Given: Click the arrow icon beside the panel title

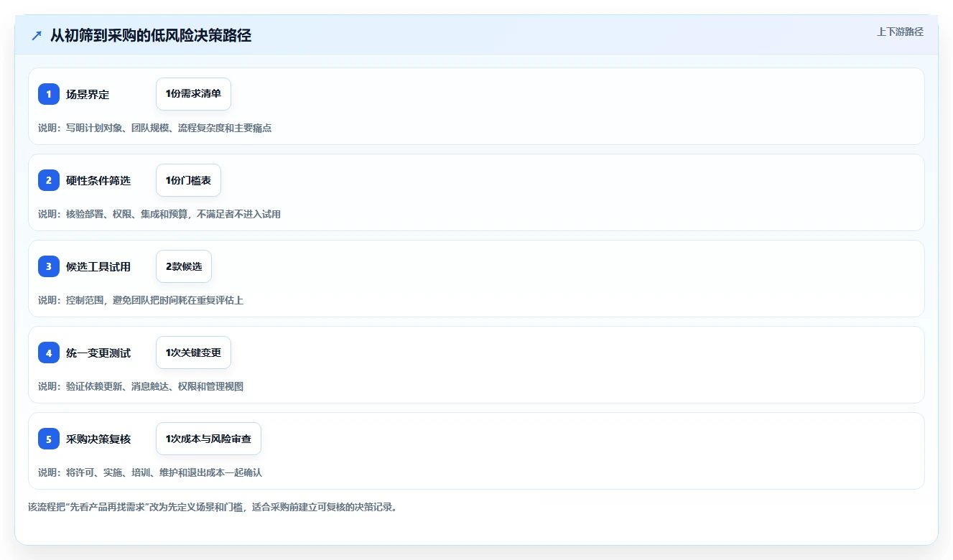Looking at the screenshot, I should [x=37, y=35].
